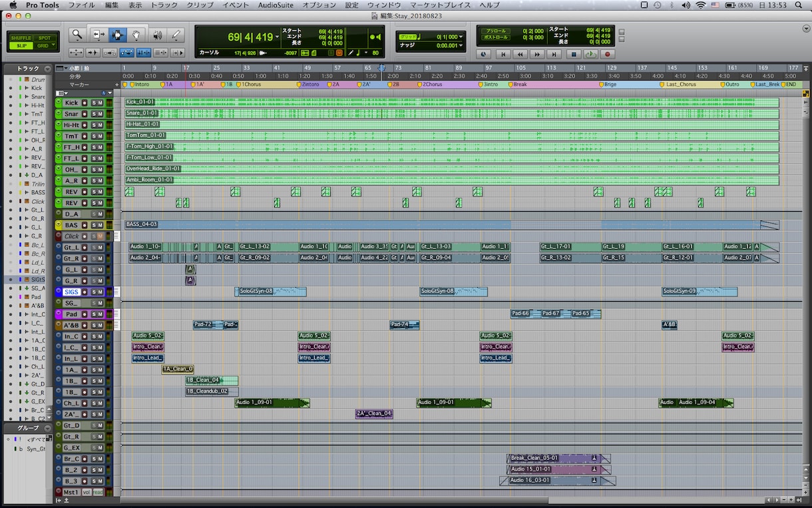Mute the BAS track
The width and height of the screenshot is (812, 508).
[x=101, y=225]
